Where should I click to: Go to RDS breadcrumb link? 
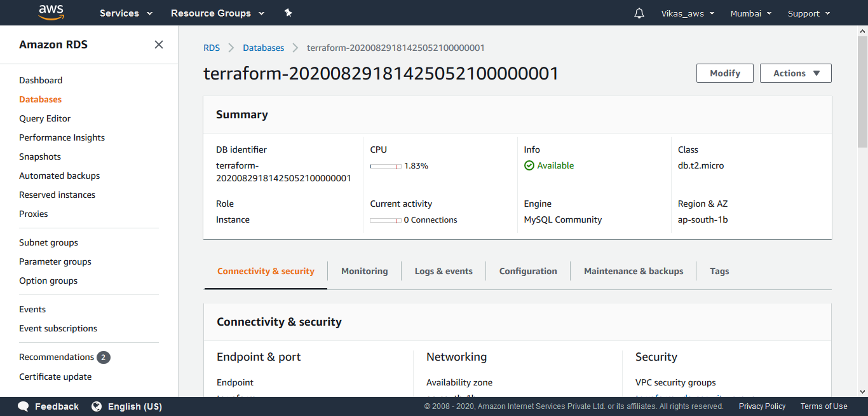[212, 48]
